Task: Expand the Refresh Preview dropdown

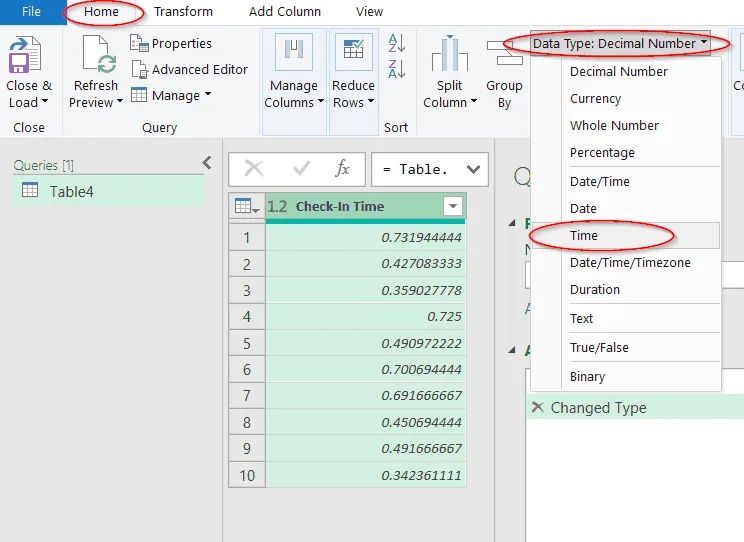Action: [120, 101]
